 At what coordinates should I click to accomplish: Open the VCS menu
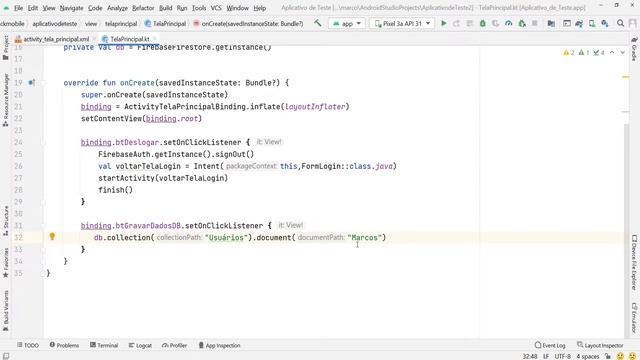tap(216, 8)
